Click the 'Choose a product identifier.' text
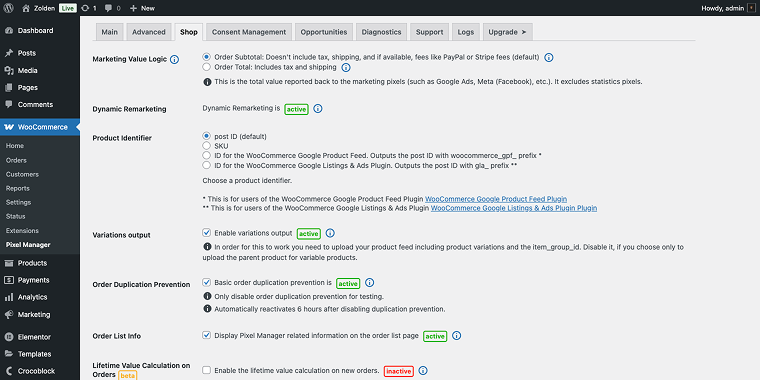The height and width of the screenshot is (380, 760). pos(247,180)
